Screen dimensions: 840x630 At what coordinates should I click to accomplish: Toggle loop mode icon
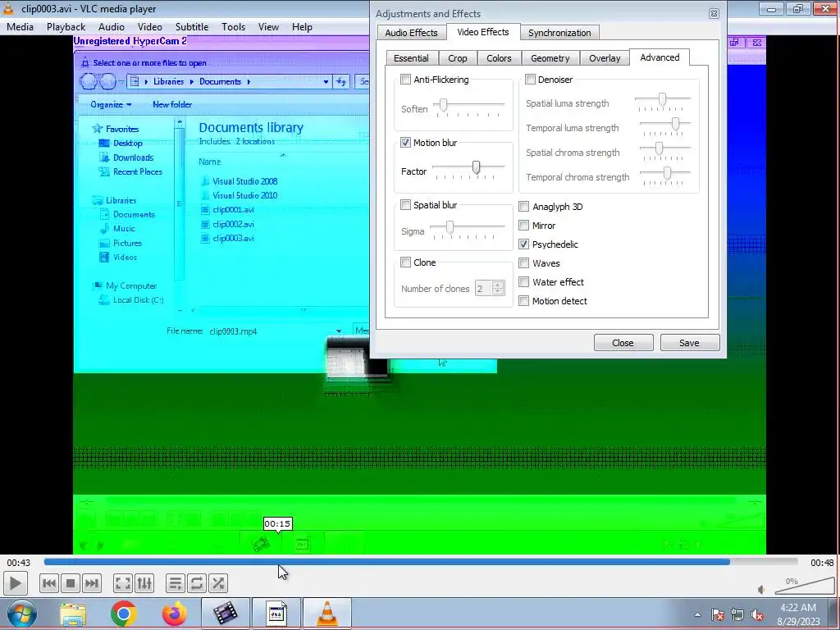(x=197, y=583)
